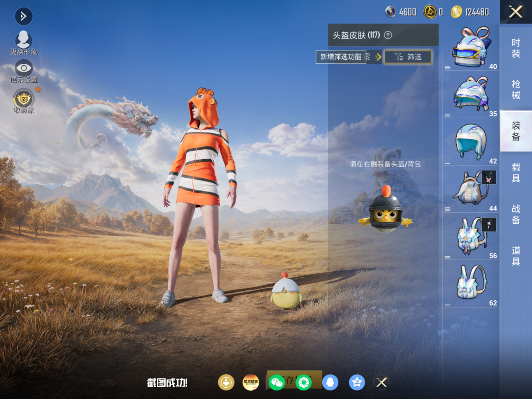
Task: Open the 筛选 filter dropdown
Action: tap(408, 57)
